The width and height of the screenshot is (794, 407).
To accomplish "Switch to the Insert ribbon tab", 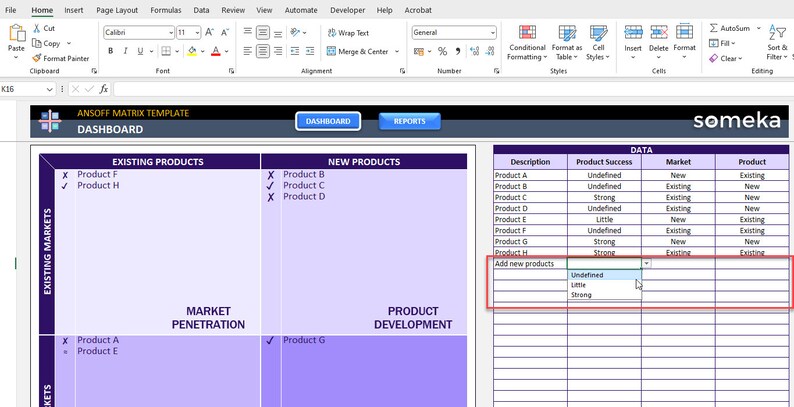I will pos(74,10).
